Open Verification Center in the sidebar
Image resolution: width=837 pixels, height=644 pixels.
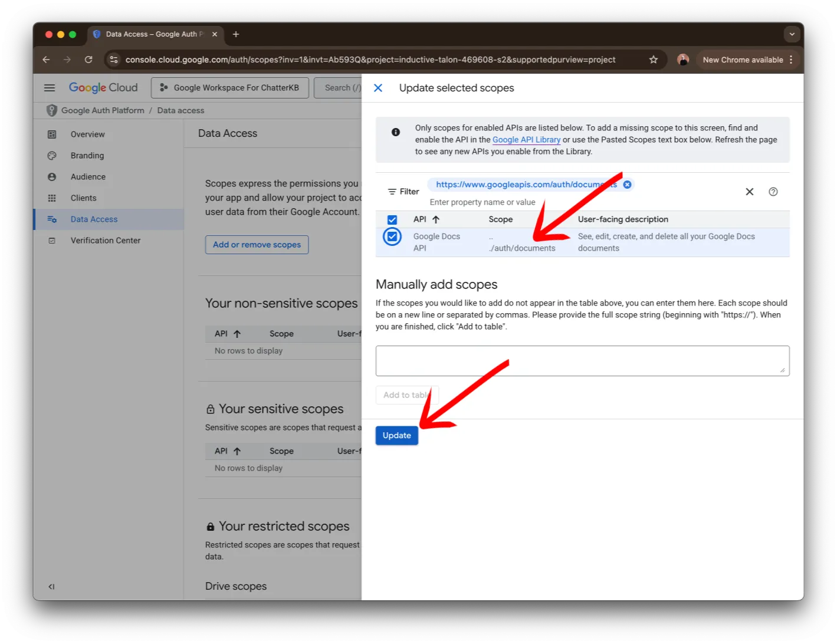coord(109,241)
